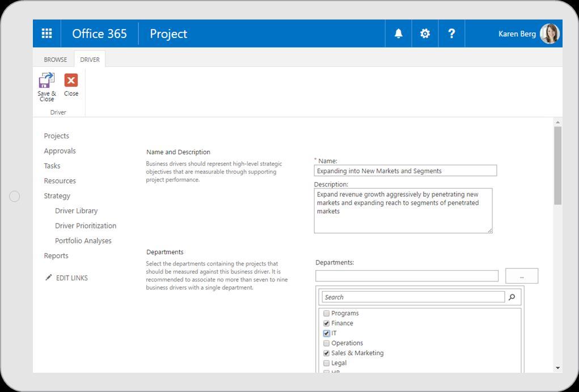The image size is (579, 392).
Task: Click the departments Search box
Action: pyautogui.click(x=413, y=297)
